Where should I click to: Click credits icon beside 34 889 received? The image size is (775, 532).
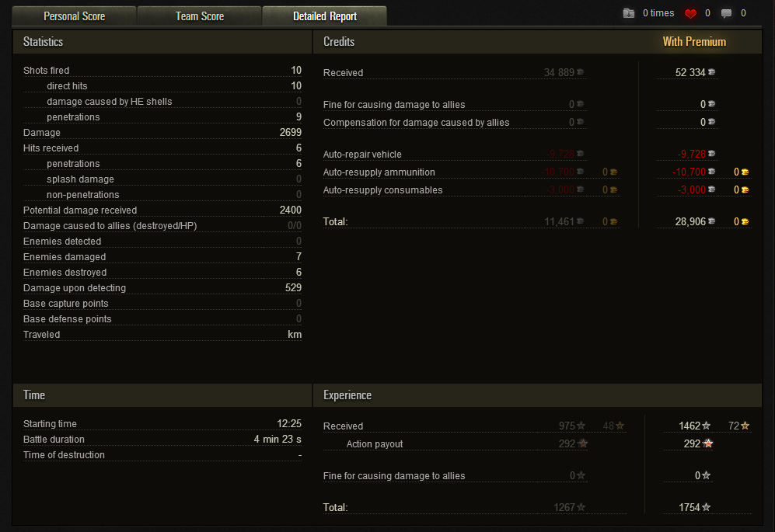581,73
